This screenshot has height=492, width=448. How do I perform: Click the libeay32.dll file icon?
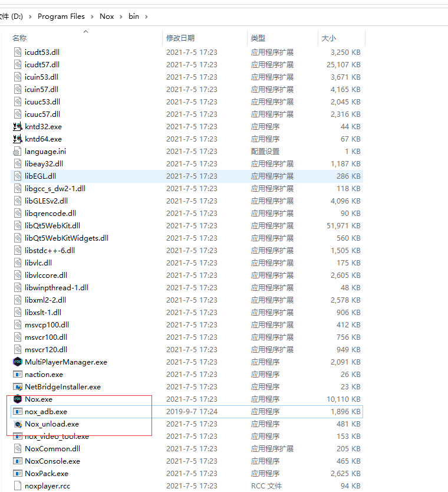click(x=18, y=163)
